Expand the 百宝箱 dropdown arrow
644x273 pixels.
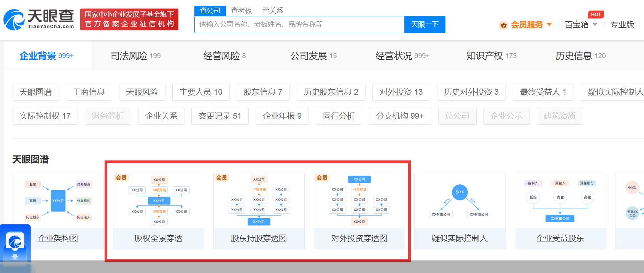coord(595,24)
